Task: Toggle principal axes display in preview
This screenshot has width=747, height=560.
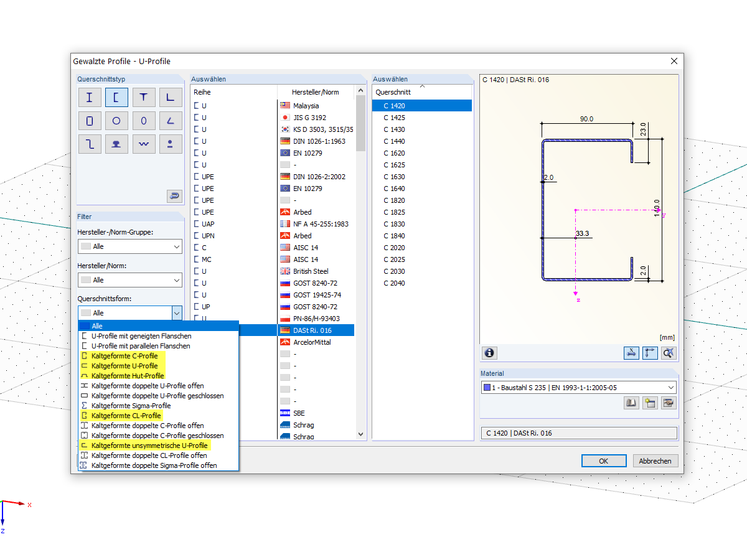Action: click(x=650, y=353)
